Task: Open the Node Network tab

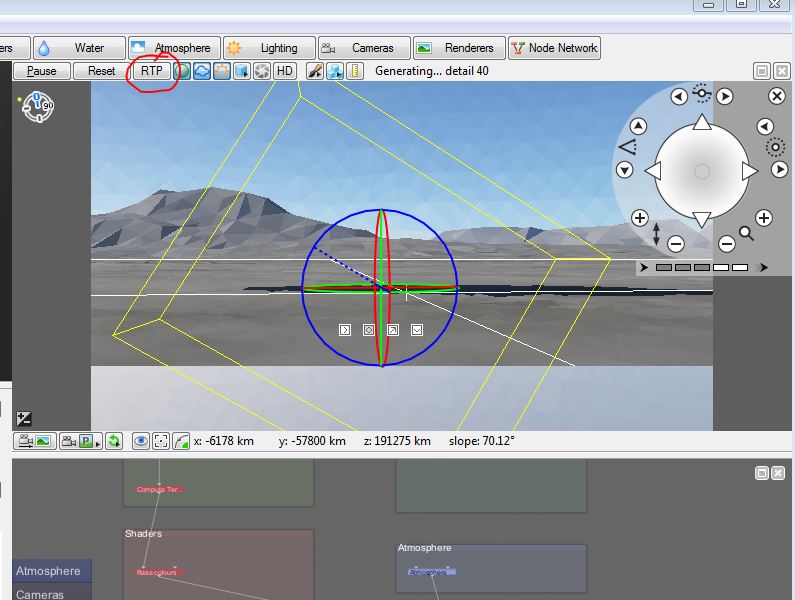Action: [x=554, y=48]
